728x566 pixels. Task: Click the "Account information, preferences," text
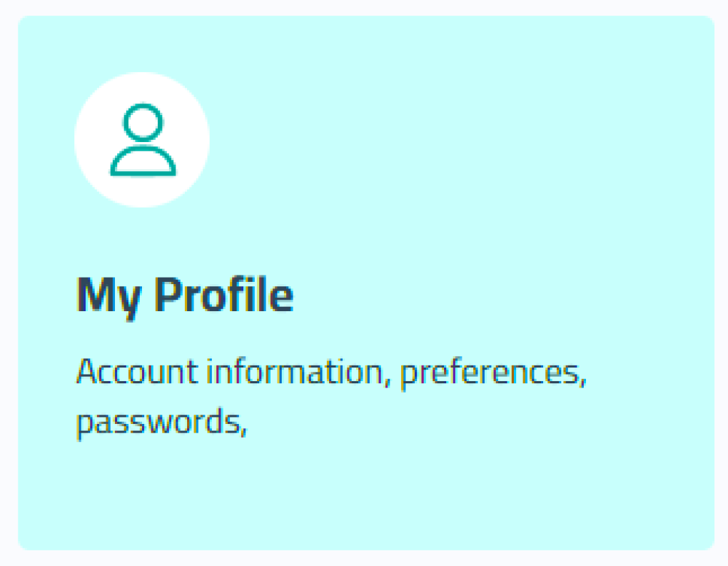click(330, 373)
